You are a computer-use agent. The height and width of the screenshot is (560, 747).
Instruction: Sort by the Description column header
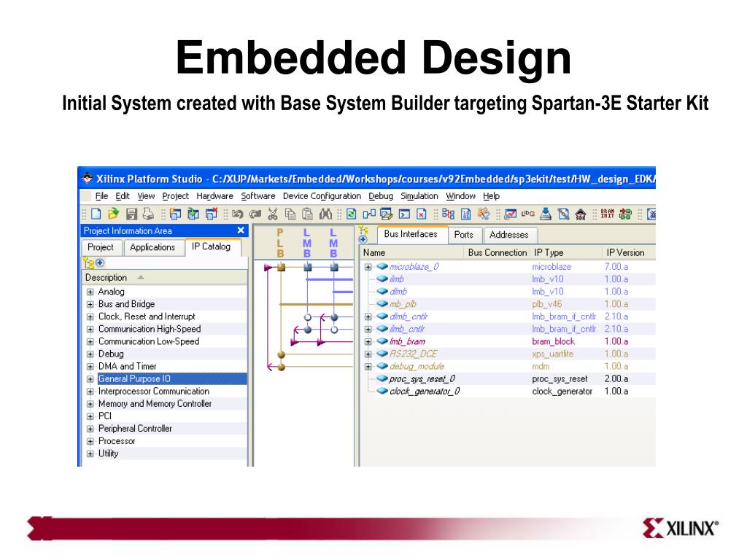click(164, 278)
